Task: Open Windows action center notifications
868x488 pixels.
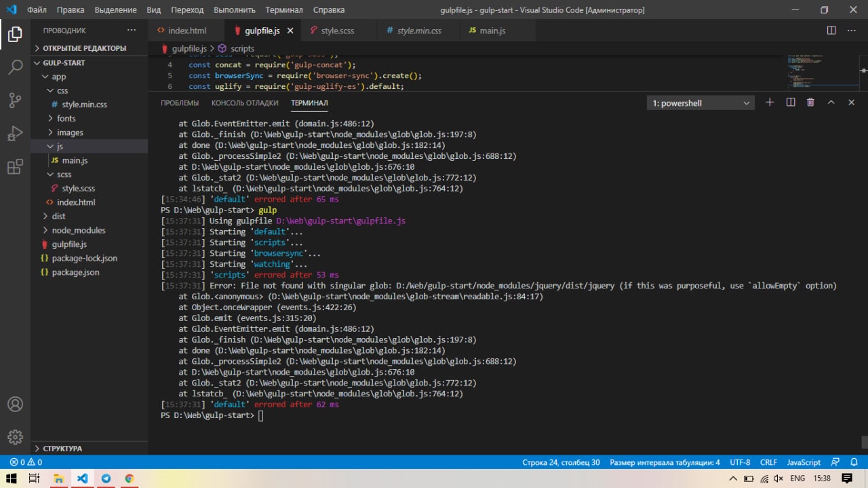Action: (847, 478)
